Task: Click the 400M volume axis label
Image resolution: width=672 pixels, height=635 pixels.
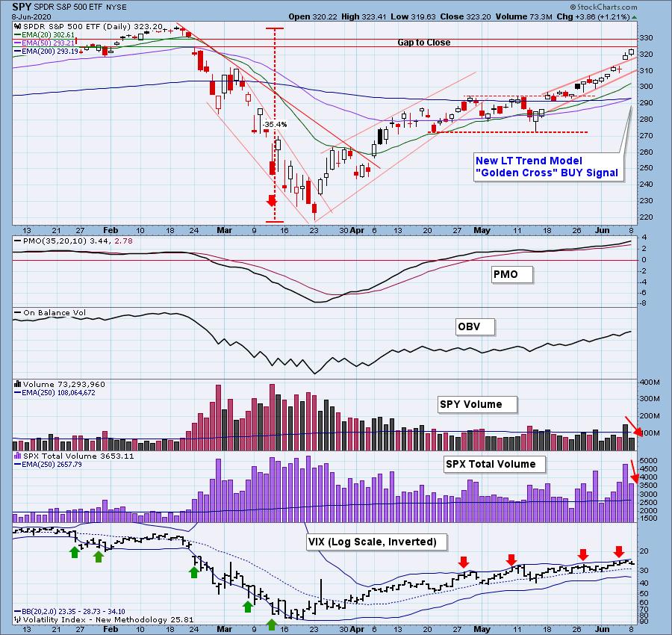Action: (x=650, y=382)
